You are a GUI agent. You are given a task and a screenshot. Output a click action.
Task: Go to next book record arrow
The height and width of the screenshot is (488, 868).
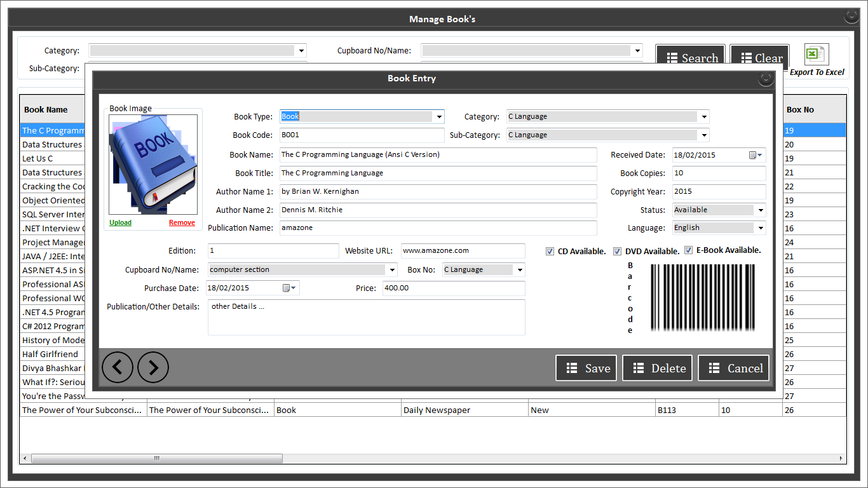(x=153, y=367)
